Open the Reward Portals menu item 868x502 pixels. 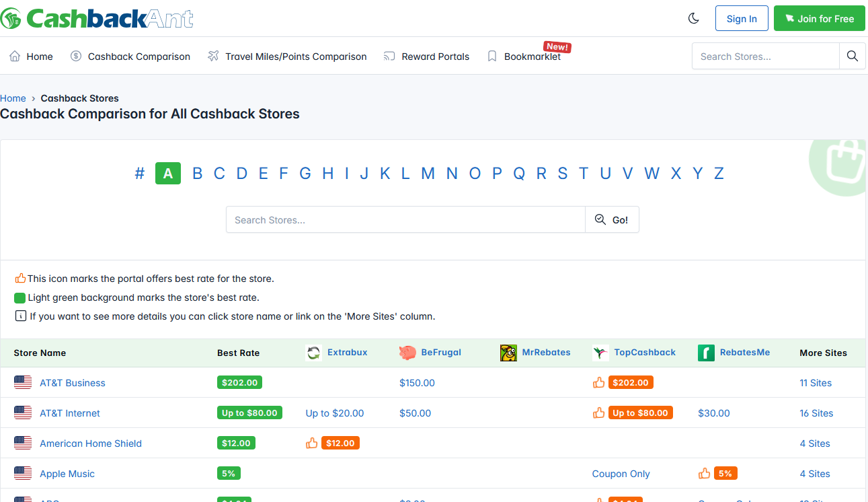tap(426, 57)
